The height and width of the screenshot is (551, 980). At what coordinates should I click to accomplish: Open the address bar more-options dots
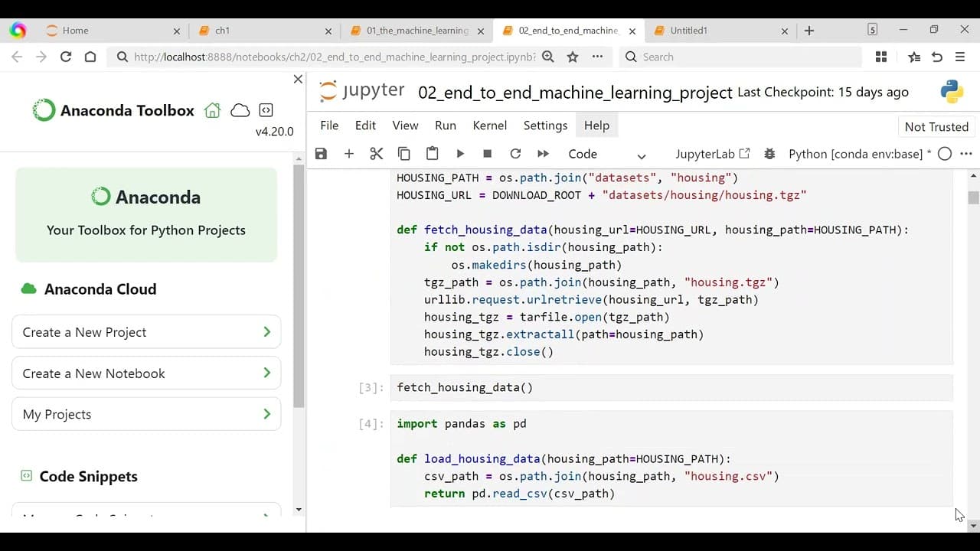click(597, 57)
